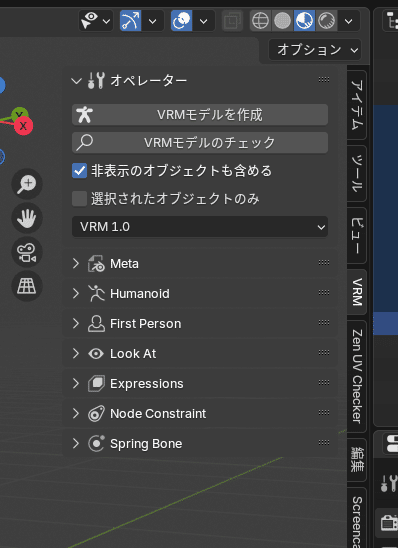398x548 pixels.
Task: Uncheck 非表示のオブジェクトも含める checkbox
Action: (79, 171)
